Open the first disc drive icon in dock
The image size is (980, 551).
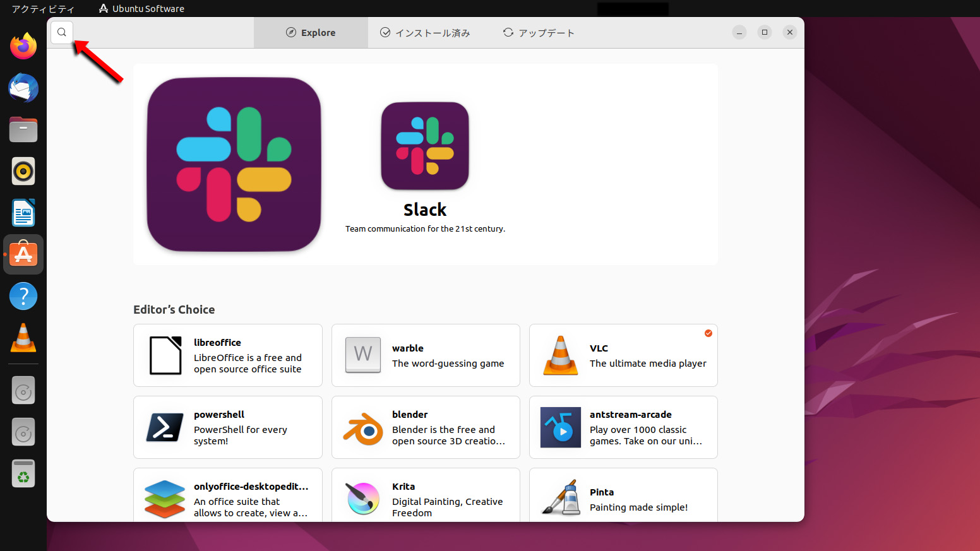click(23, 391)
